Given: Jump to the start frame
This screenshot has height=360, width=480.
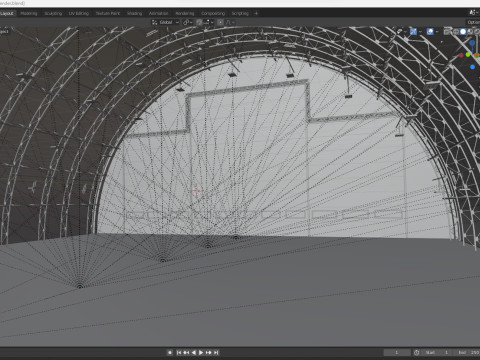Looking at the screenshot, I should 179,352.
